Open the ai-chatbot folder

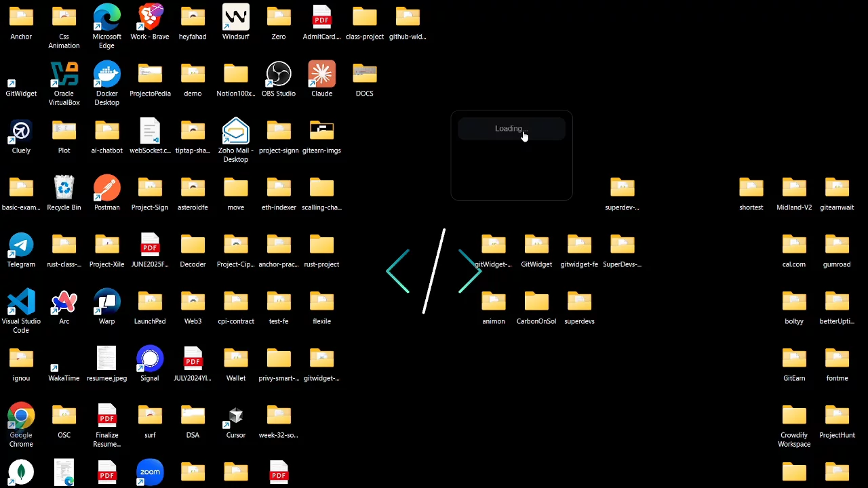pyautogui.click(x=106, y=131)
